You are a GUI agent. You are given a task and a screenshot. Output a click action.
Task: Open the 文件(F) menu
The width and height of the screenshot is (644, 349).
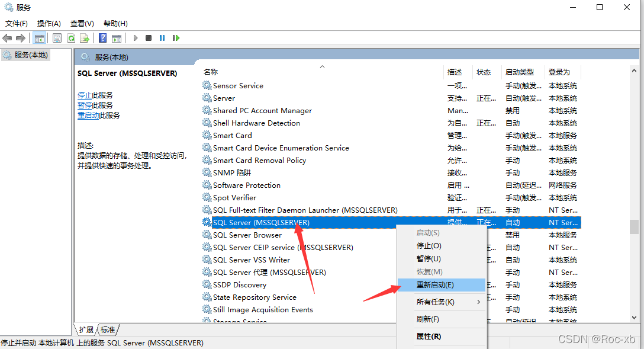coord(17,24)
